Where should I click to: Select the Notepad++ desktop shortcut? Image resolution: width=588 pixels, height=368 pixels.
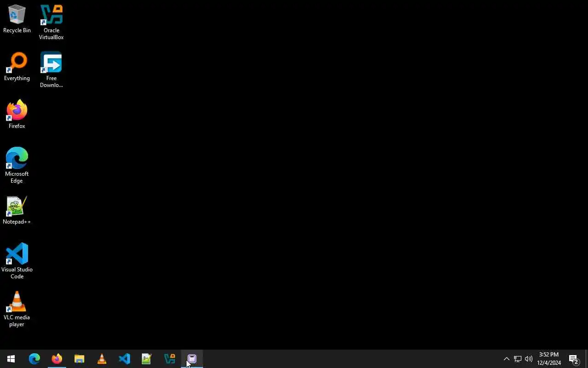pyautogui.click(x=17, y=211)
